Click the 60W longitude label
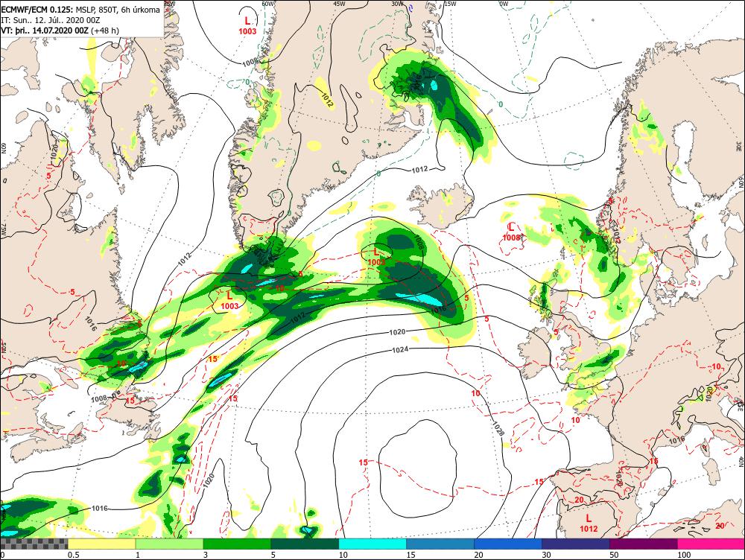This screenshot has height=560, width=745. tap(268, 3)
